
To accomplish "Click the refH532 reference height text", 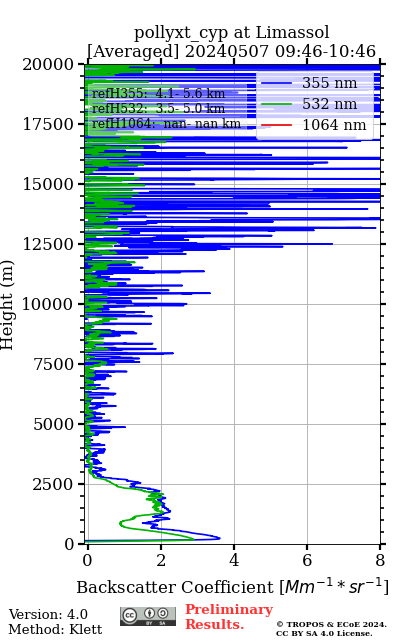I will coord(158,109).
